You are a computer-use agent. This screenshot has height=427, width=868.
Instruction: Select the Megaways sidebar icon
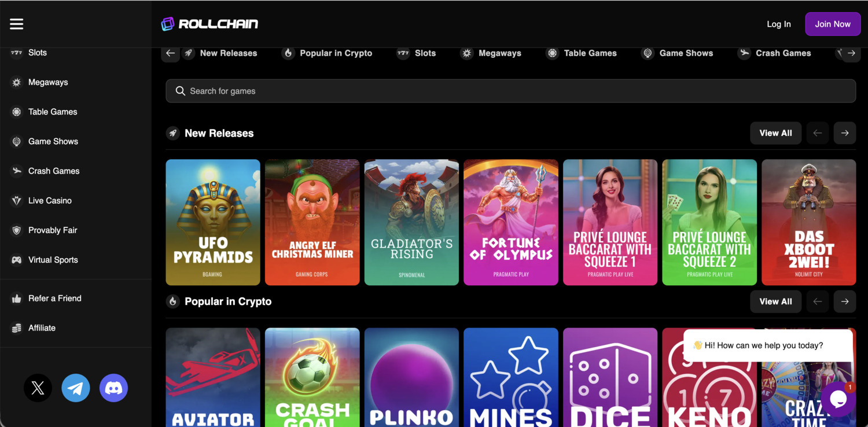pos(17,82)
